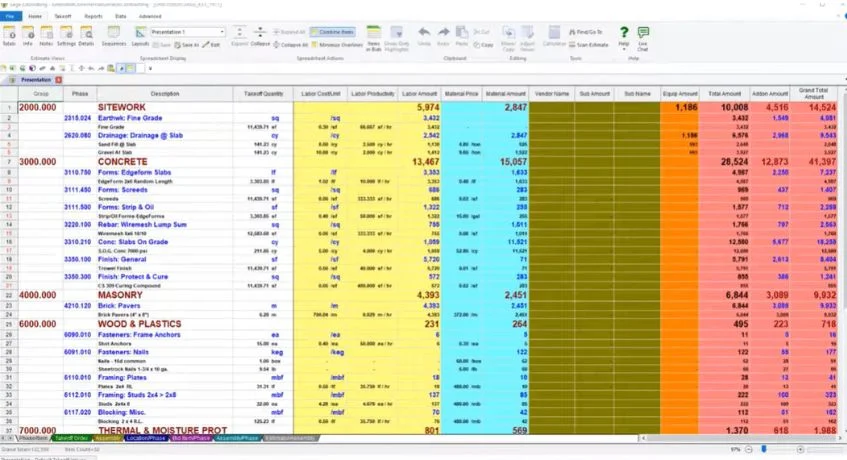Click the Vendor Name column header
The width and height of the screenshot is (847, 460).
tap(552, 94)
